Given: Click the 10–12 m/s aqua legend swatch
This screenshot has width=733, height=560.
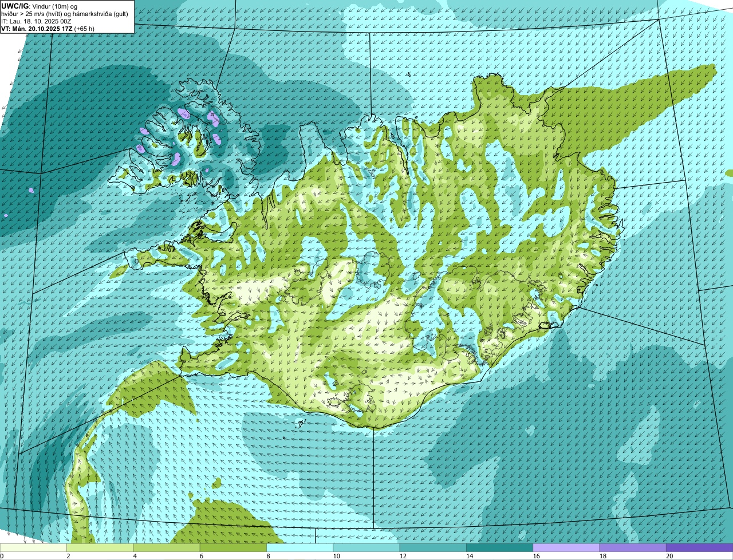Looking at the screenshot, I should pyautogui.click(x=366, y=547).
